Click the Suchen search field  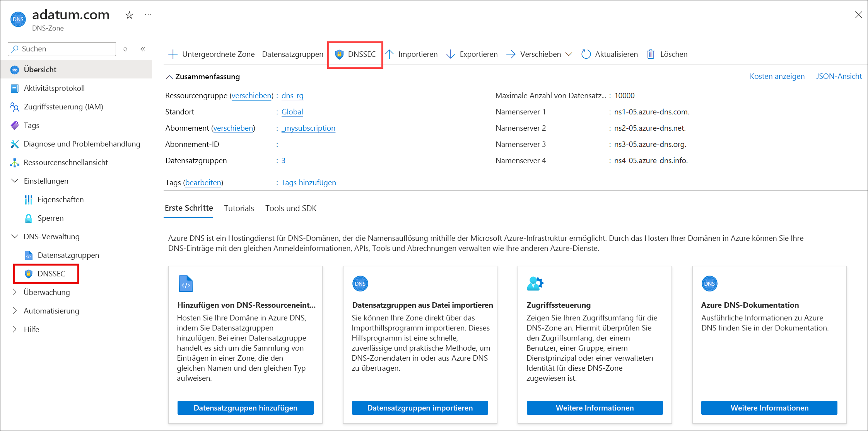pos(62,49)
